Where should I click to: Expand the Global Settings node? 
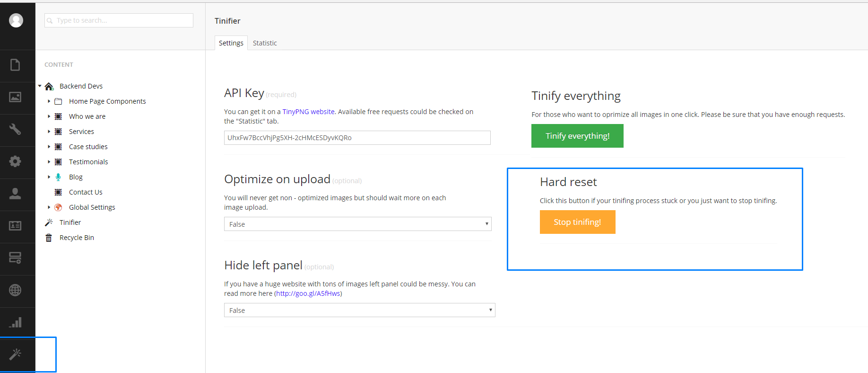49,207
